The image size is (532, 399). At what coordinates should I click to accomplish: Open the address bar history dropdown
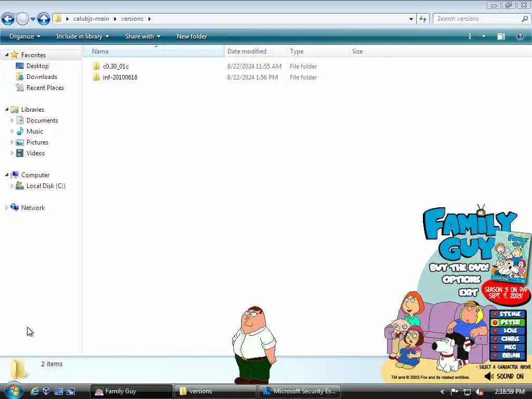[x=411, y=19]
